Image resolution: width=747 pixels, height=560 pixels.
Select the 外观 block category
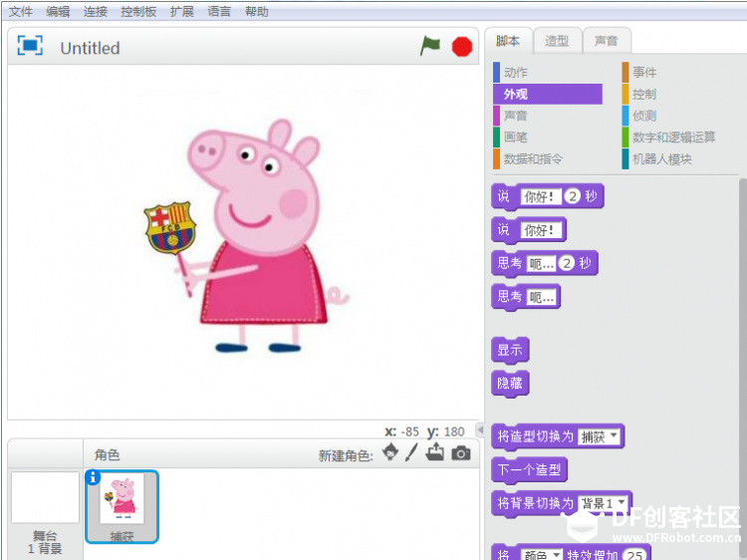click(x=548, y=94)
